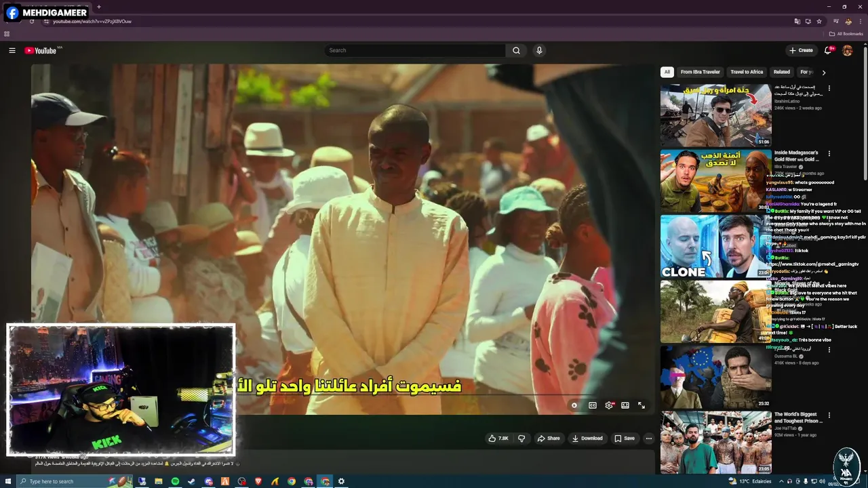The height and width of the screenshot is (488, 868).
Task: Show more filter chips with the arrow
Action: 824,73
